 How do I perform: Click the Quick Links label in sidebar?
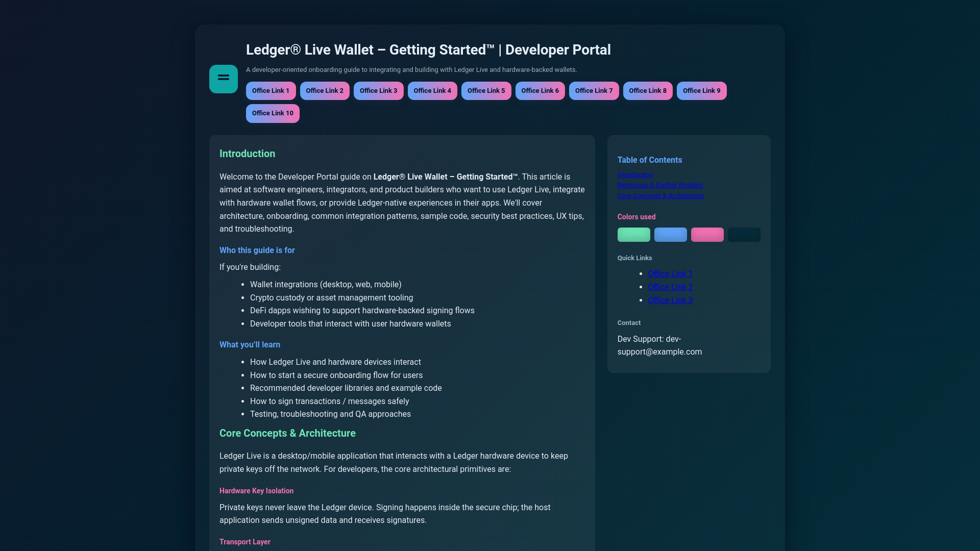tap(634, 258)
